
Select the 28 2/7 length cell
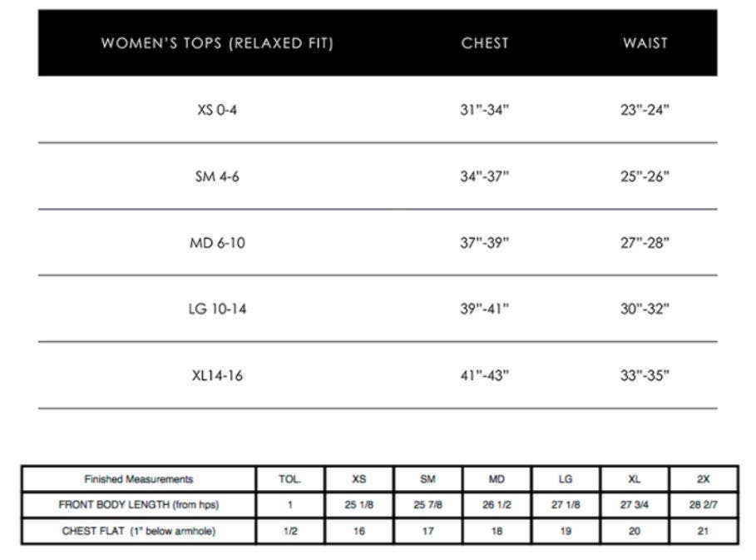click(x=704, y=505)
